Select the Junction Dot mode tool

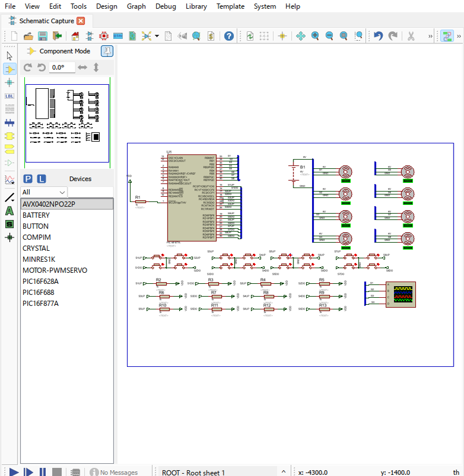point(9,82)
